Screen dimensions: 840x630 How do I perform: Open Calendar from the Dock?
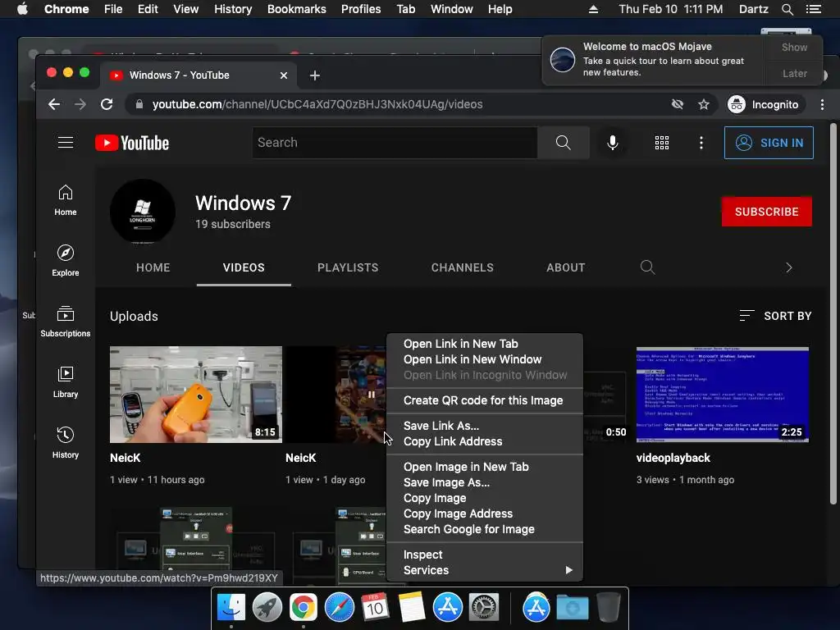375,608
